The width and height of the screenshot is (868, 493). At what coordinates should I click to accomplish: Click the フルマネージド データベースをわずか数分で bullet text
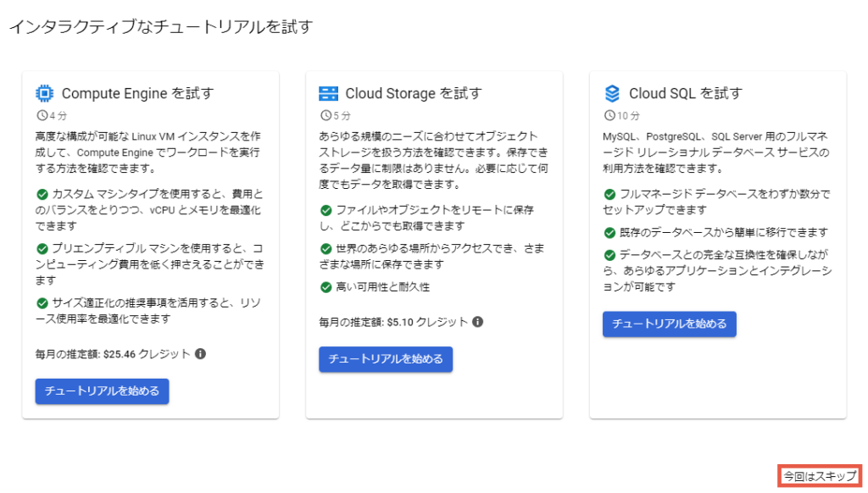coord(717,202)
